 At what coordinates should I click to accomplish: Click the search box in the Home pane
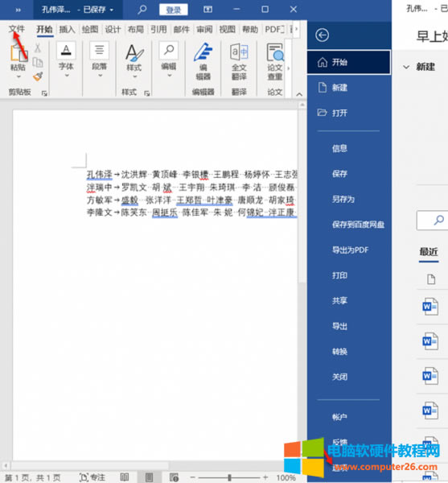tap(432, 221)
